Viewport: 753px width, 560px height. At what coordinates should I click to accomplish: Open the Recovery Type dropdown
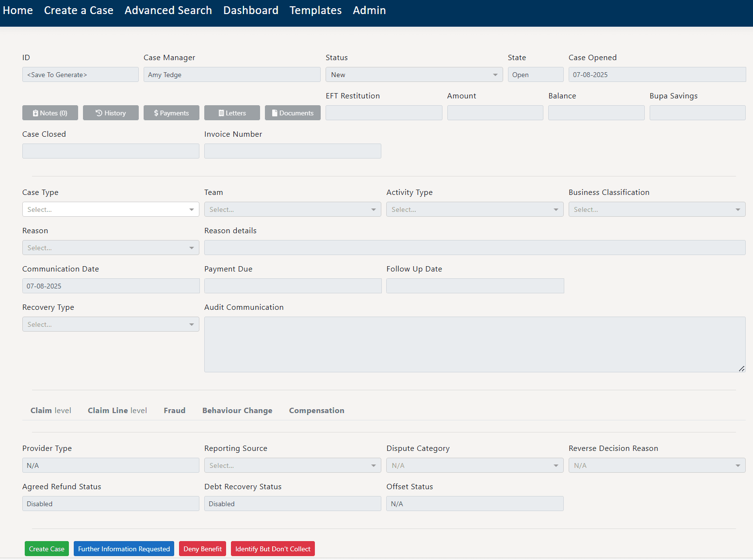click(x=111, y=324)
